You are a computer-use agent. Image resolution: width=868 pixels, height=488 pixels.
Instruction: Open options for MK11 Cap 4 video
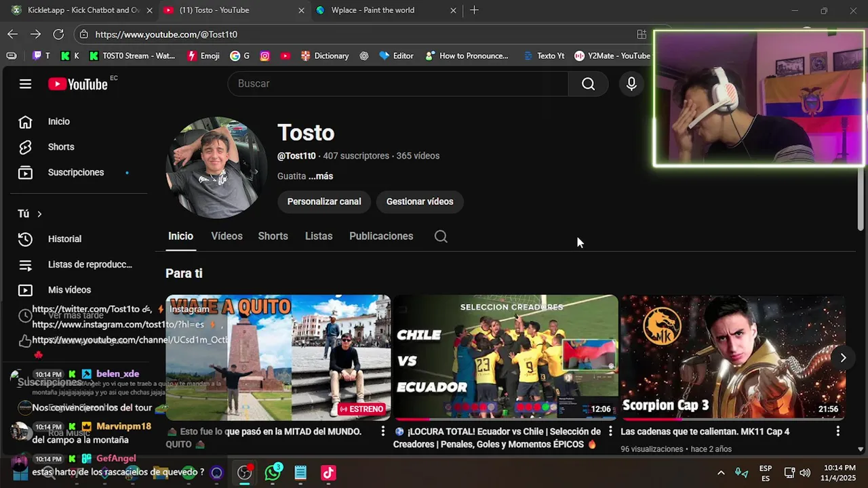coord(837,432)
